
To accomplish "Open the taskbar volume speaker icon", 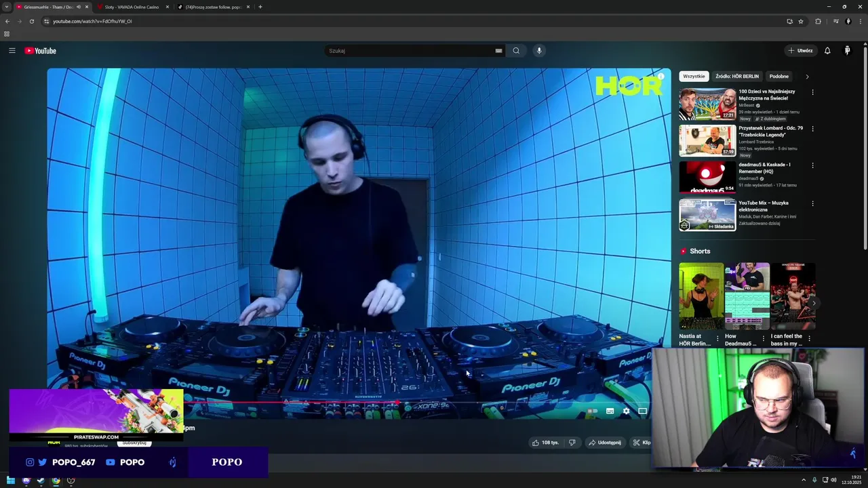I will (833, 481).
